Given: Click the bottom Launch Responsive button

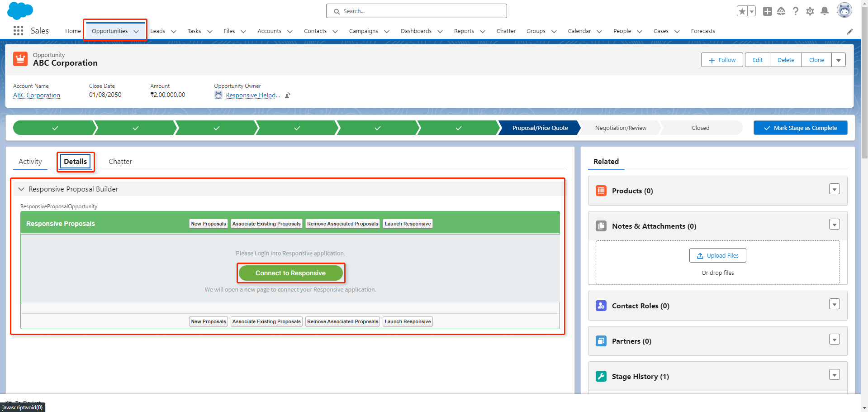Looking at the screenshot, I should click(x=408, y=321).
